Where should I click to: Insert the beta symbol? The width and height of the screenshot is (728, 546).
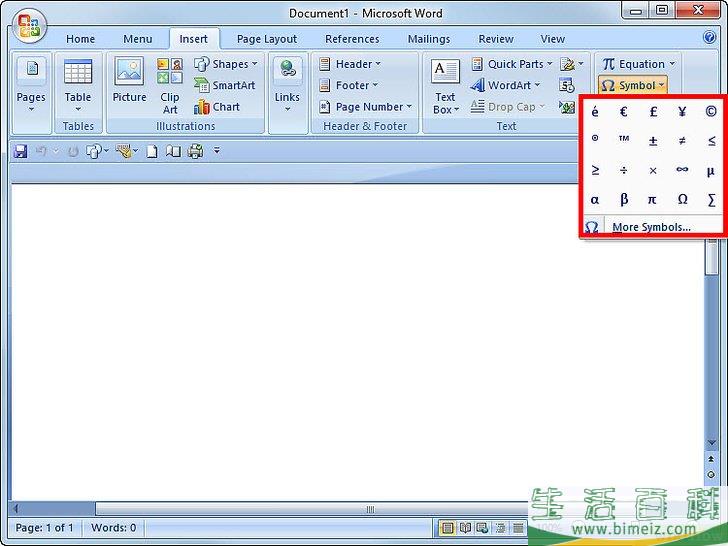624,200
